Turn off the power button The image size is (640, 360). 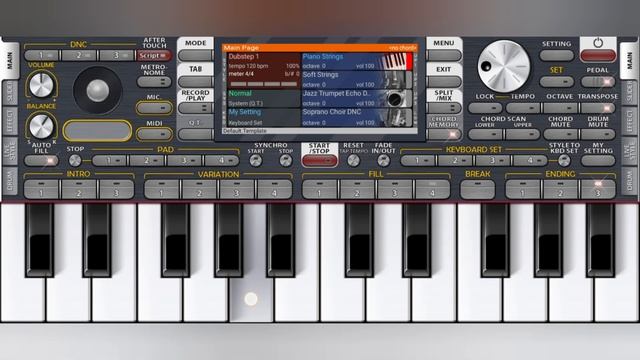(x=598, y=56)
